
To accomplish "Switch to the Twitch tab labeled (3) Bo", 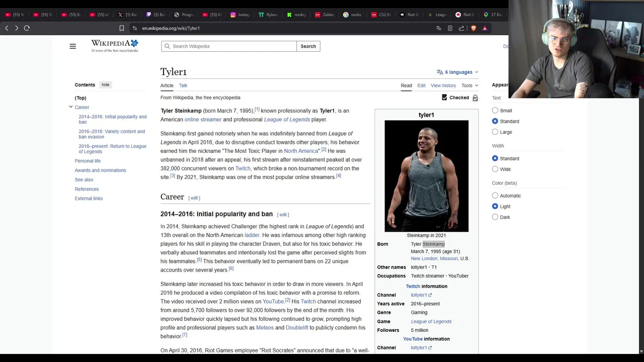I will (x=156, y=15).
